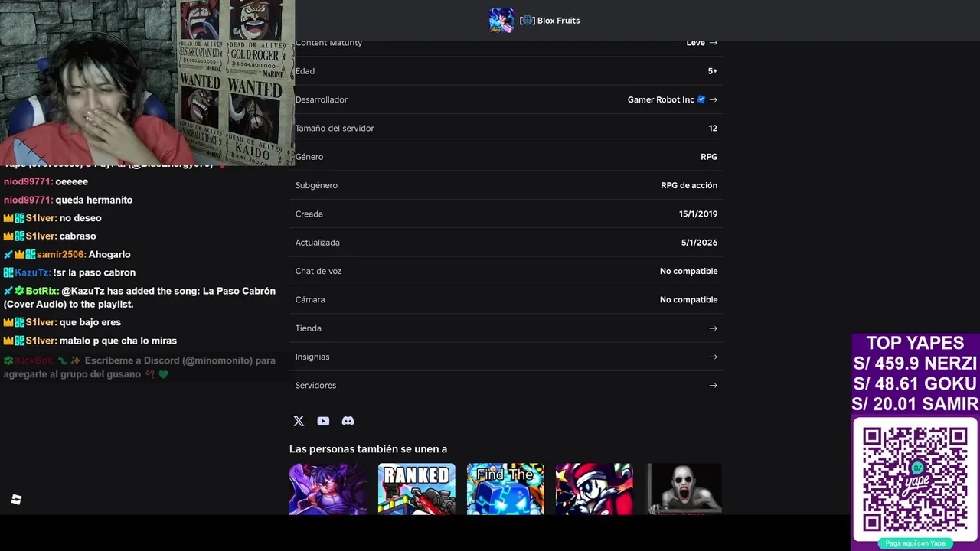
Task: Click chat username BotRix
Action: click(x=42, y=291)
